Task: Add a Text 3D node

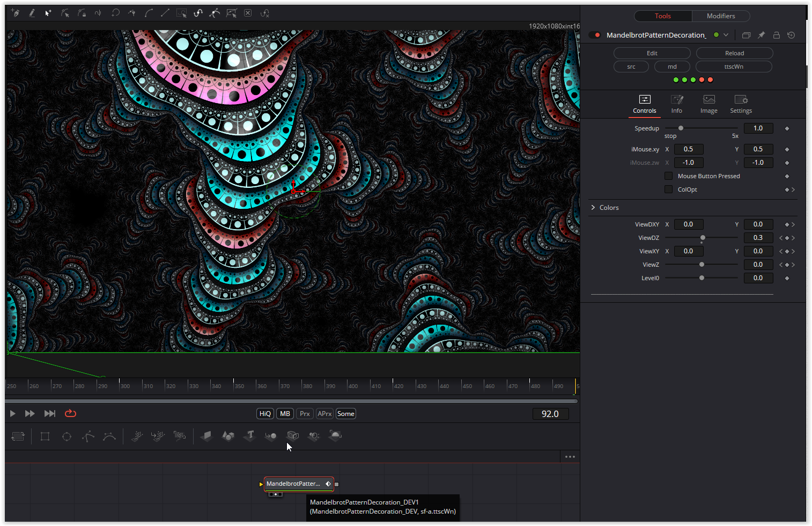Action: coord(249,436)
